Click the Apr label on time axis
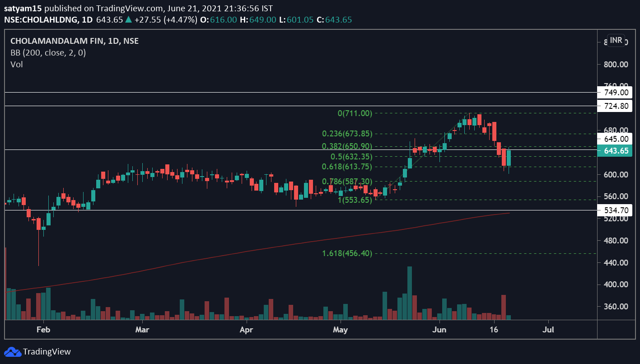The height and width of the screenshot is (364, 640). coord(246,330)
